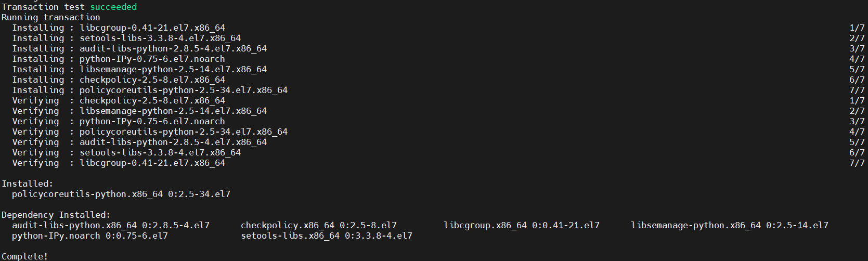Click the "Installed:" heading
This screenshot has width=868, height=261.
pos(27,184)
